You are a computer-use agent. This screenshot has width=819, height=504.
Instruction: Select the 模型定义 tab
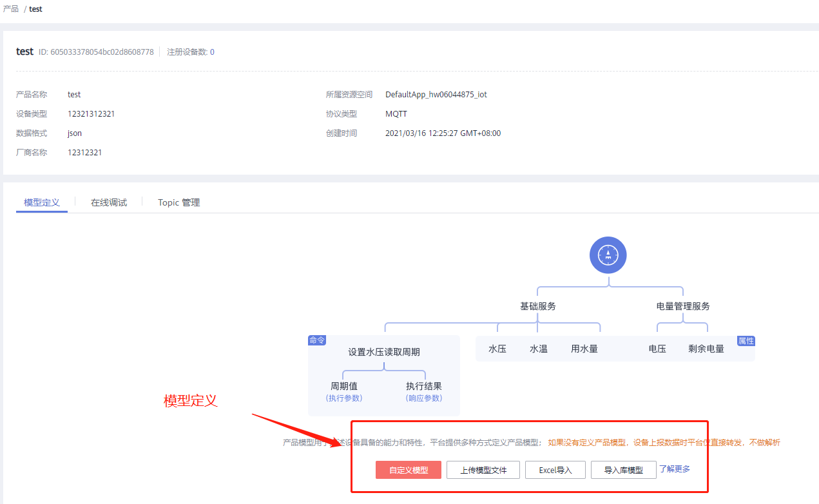pos(42,202)
